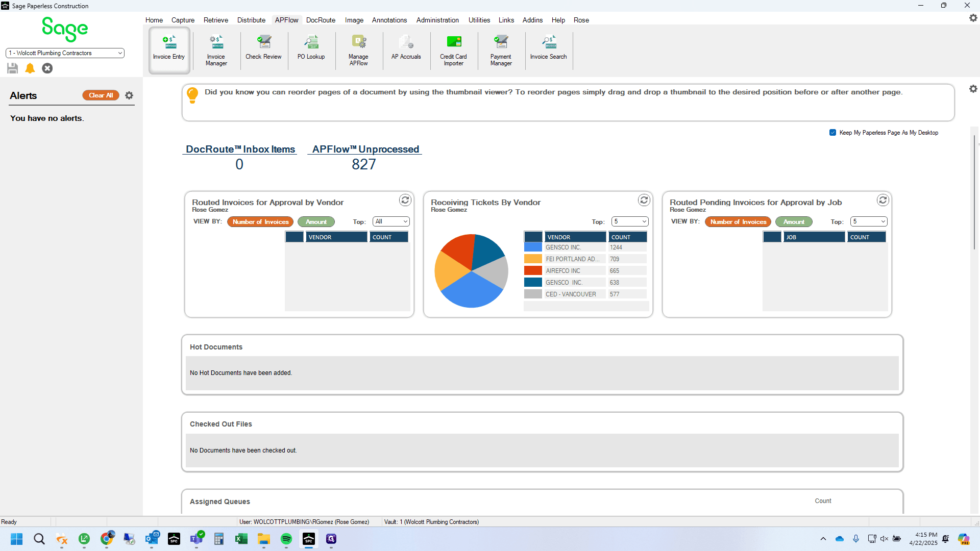Open DocRoute Inbox Items link
980x551 pixels.
[240, 149]
